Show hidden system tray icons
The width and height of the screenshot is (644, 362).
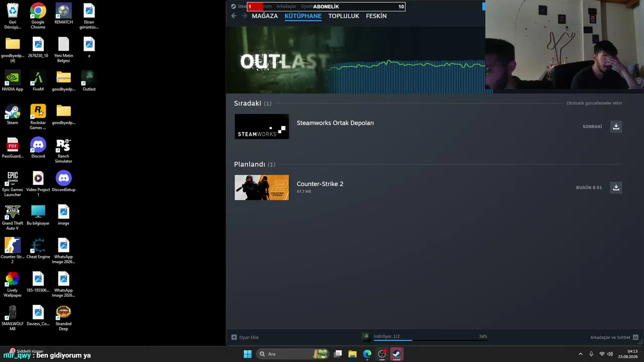pyautogui.click(x=580, y=354)
